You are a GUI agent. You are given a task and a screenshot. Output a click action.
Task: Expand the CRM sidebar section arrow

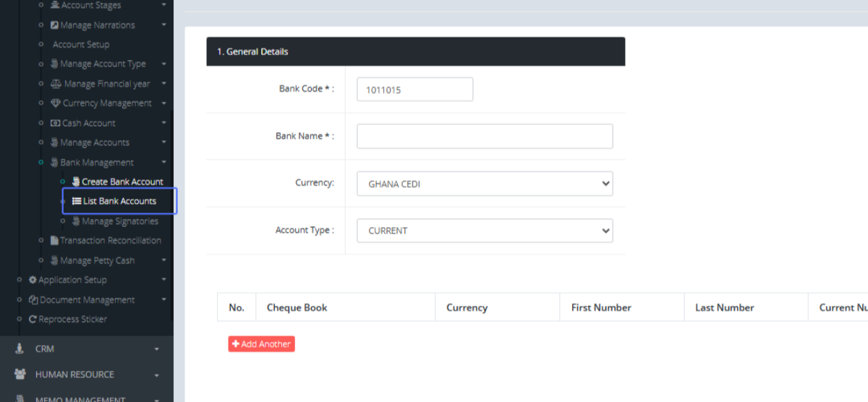[157, 349]
